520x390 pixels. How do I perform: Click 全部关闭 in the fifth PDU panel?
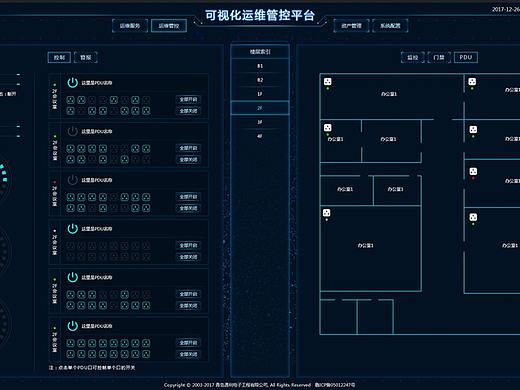pyautogui.click(x=188, y=306)
